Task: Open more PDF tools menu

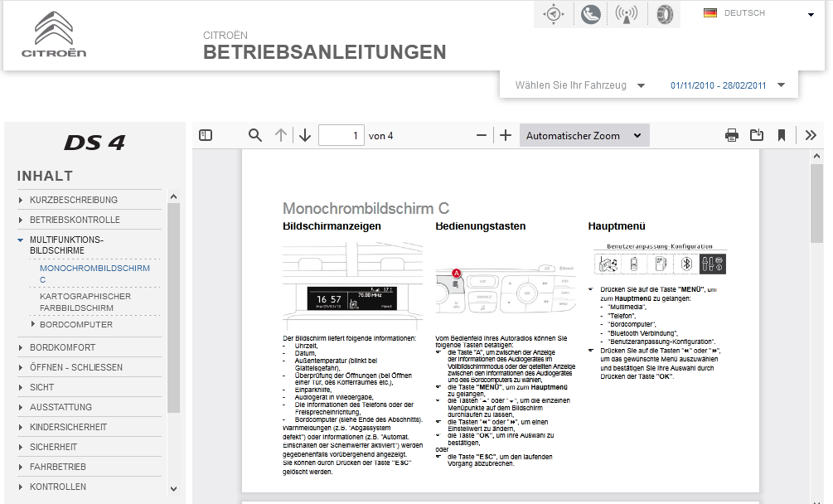Action: click(x=811, y=135)
